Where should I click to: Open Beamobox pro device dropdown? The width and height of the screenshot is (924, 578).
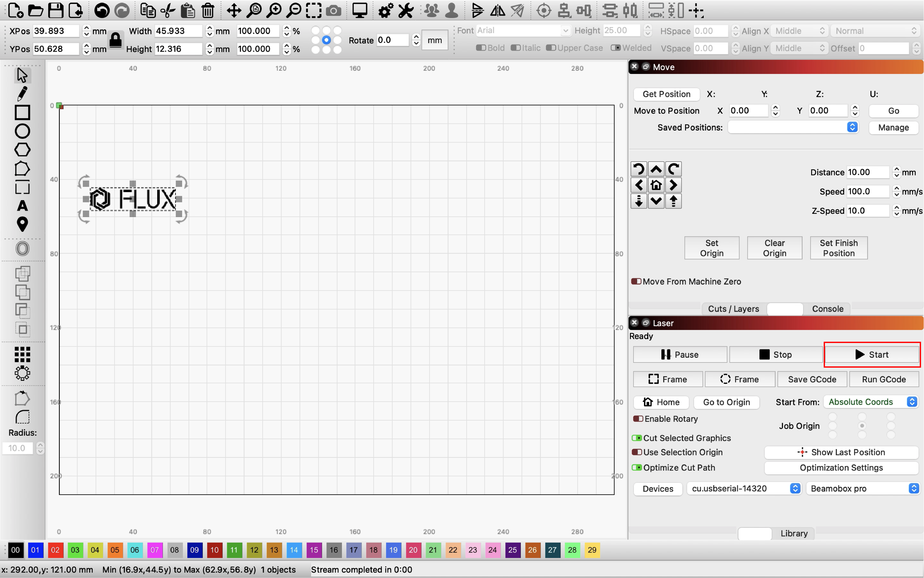863,488
